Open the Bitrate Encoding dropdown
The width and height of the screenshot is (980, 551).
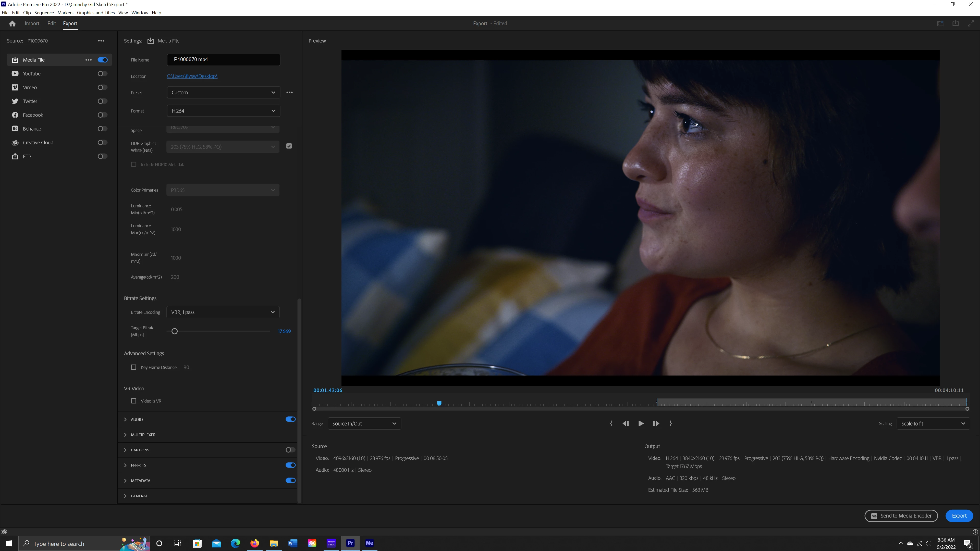point(223,312)
